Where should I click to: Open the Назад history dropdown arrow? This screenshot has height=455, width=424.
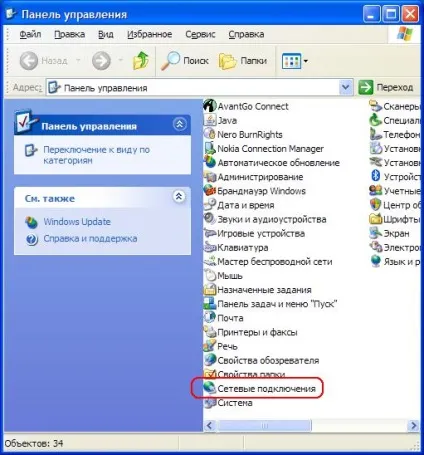[x=78, y=61]
